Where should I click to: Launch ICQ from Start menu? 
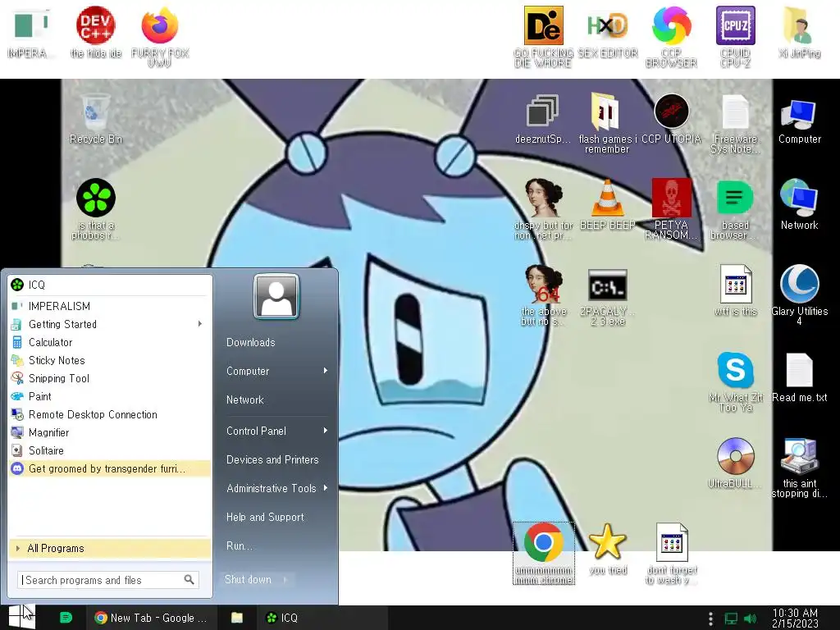pos(110,285)
